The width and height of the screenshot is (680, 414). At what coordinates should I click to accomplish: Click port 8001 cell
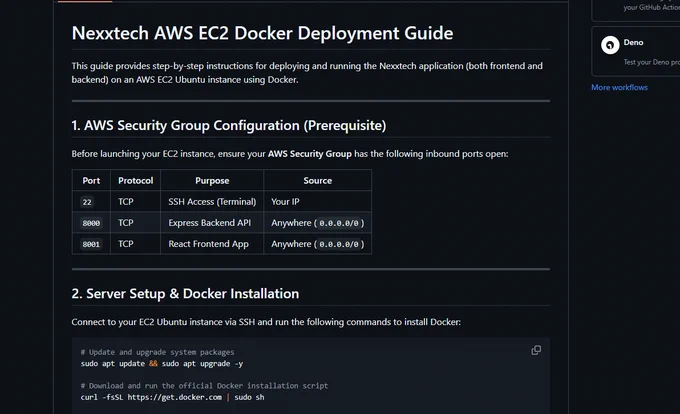pos(91,244)
